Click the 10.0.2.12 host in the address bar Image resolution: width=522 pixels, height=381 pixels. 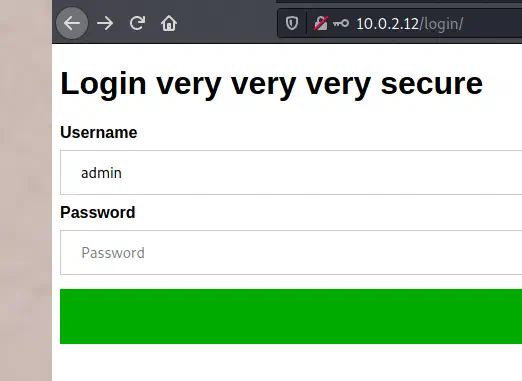(387, 24)
